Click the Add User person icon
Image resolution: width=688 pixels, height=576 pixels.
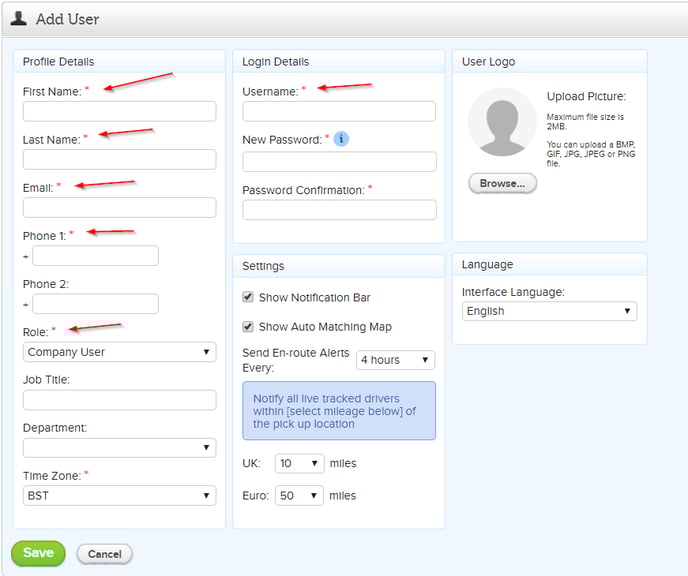click(18, 18)
